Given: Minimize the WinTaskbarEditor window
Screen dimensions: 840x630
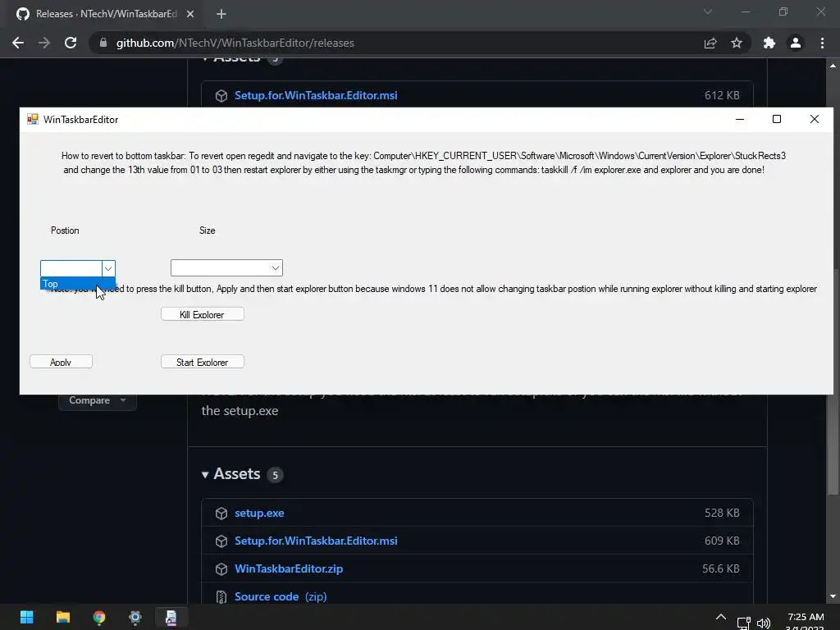Looking at the screenshot, I should pyautogui.click(x=740, y=119).
